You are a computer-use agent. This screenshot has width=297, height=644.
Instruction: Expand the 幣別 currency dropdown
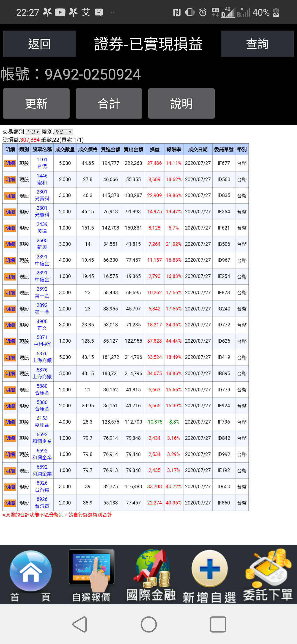pos(64,132)
